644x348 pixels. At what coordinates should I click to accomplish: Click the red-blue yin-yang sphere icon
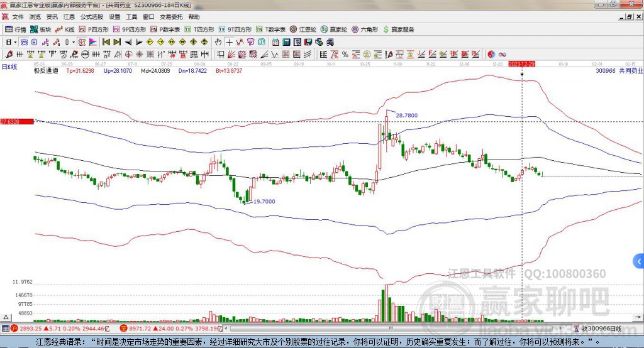click(491, 54)
